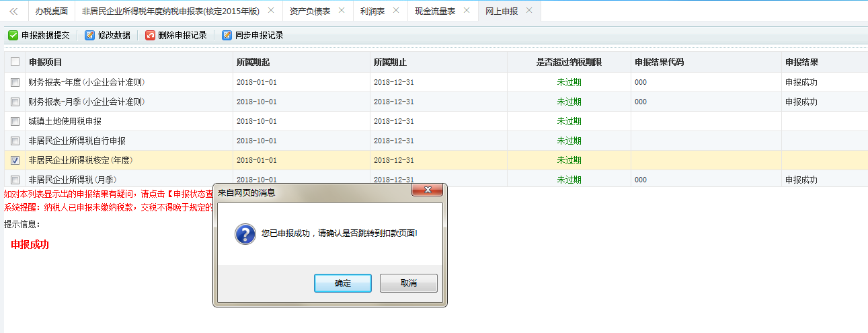Close the 网上申报 tab
Image resolution: width=868 pixels, height=333 pixels.
point(528,11)
